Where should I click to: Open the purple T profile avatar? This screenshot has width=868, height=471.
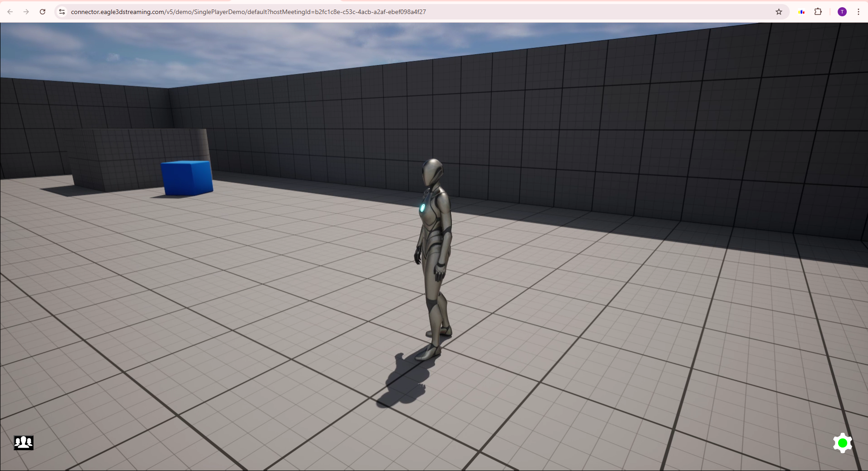coord(842,12)
